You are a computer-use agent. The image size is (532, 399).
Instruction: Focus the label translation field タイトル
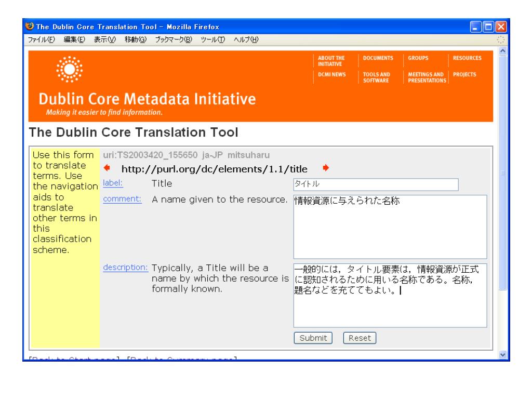pos(376,184)
